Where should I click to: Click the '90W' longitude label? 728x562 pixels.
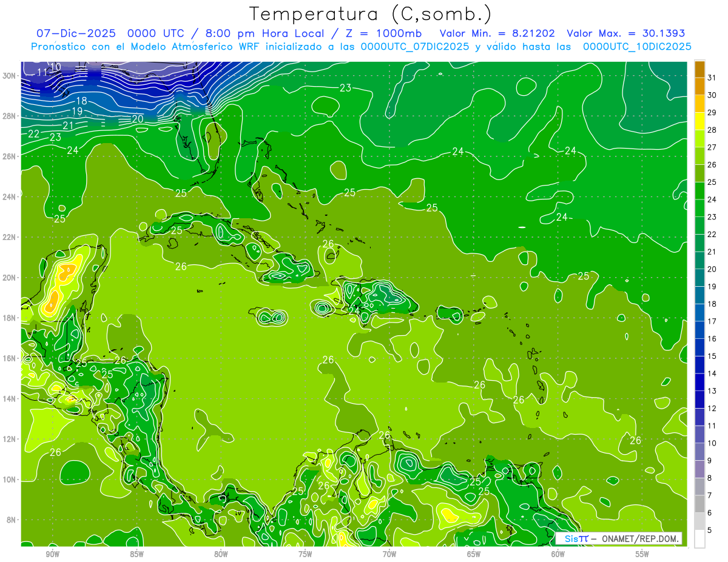[52, 554]
